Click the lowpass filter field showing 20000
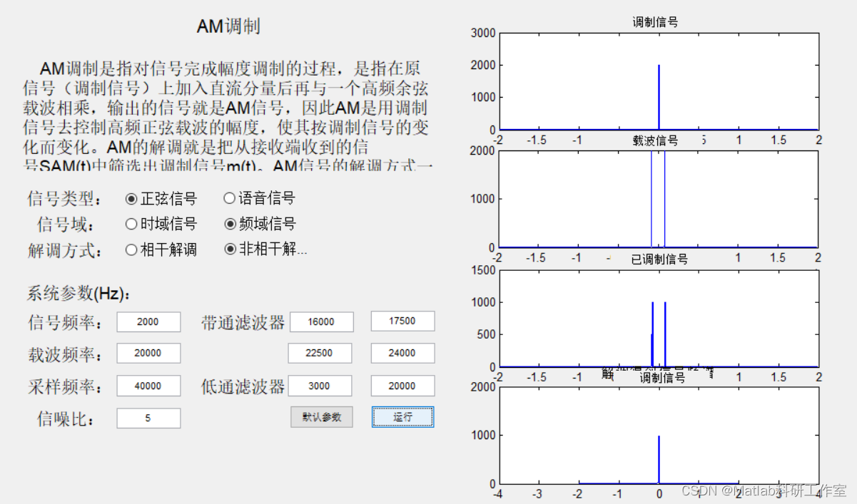Viewport: 857px width, 504px height. point(402,385)
